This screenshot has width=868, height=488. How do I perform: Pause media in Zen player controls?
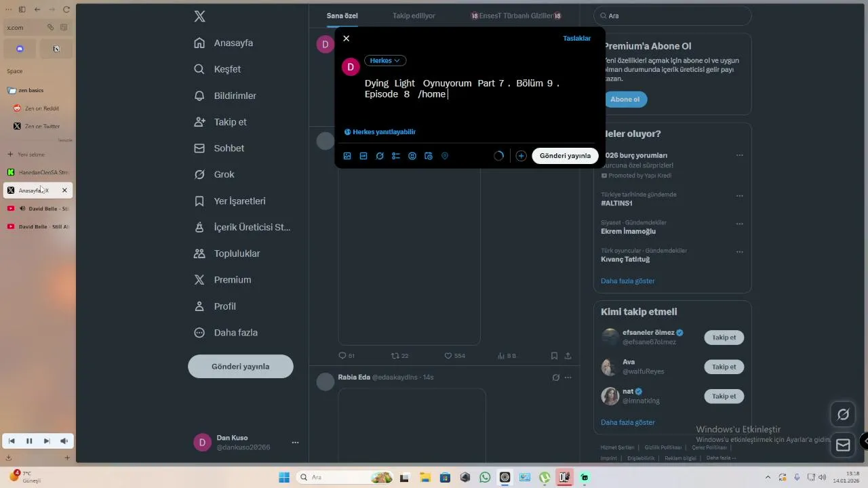(x=29, y=441)
